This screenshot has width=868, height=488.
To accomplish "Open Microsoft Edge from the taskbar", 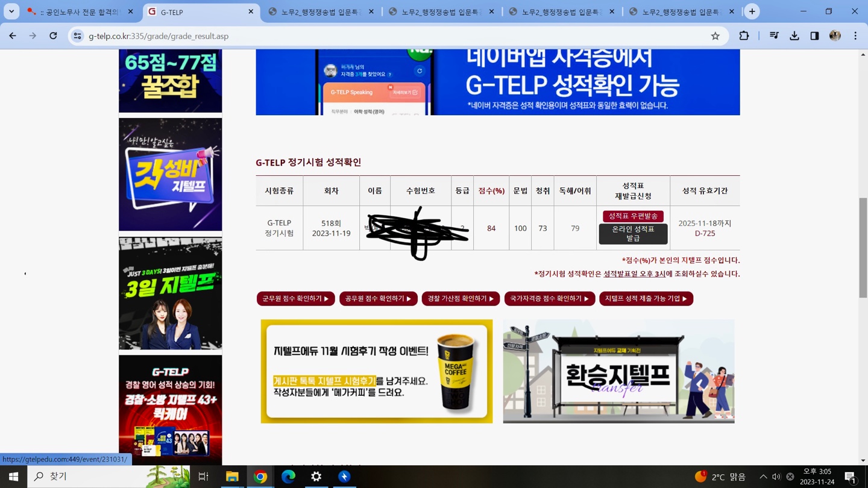I will (288, 477).
